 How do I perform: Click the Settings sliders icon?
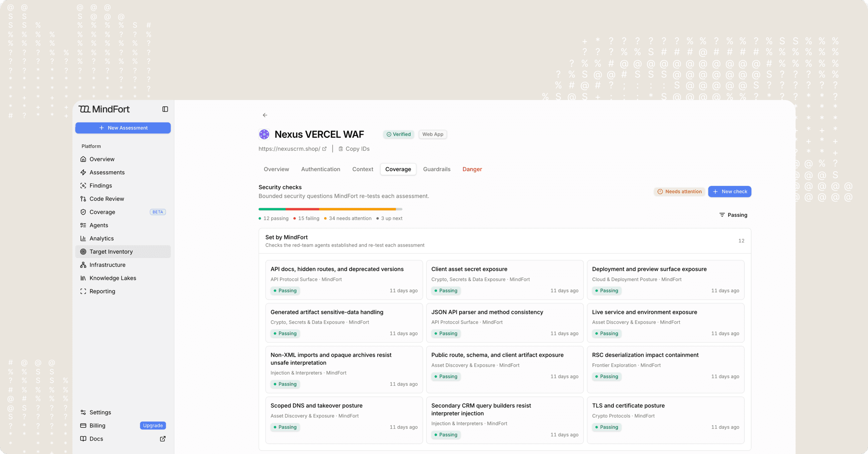click(83, 412)
